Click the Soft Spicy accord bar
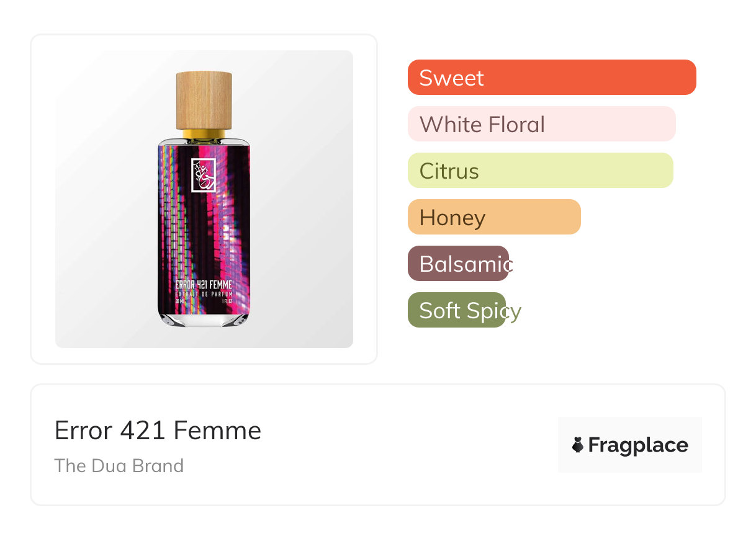Screen dimensions: 756x536 [457, 310]
